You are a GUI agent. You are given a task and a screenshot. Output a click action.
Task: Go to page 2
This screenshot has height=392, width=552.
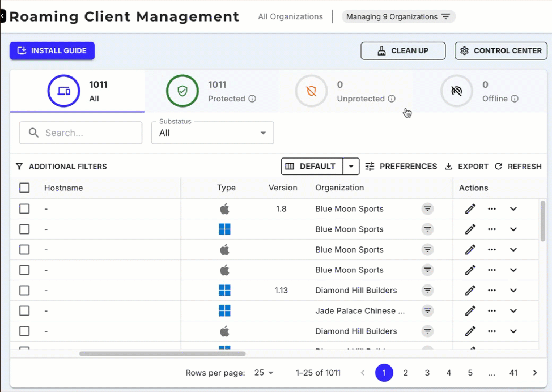[406, 373]
